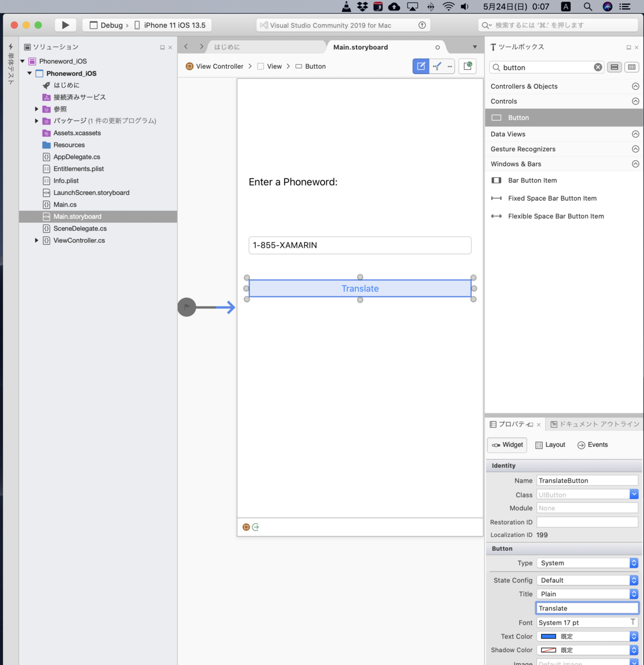Click the designer validation status icon

(x=468, y=66)
